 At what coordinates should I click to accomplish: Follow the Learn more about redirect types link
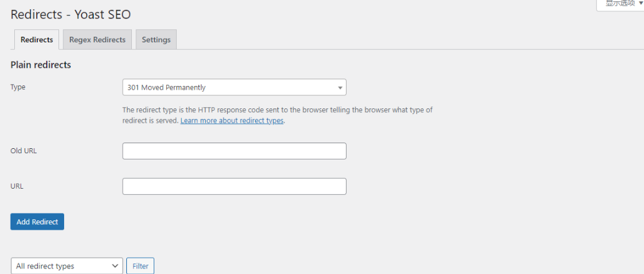coord(232,121)
